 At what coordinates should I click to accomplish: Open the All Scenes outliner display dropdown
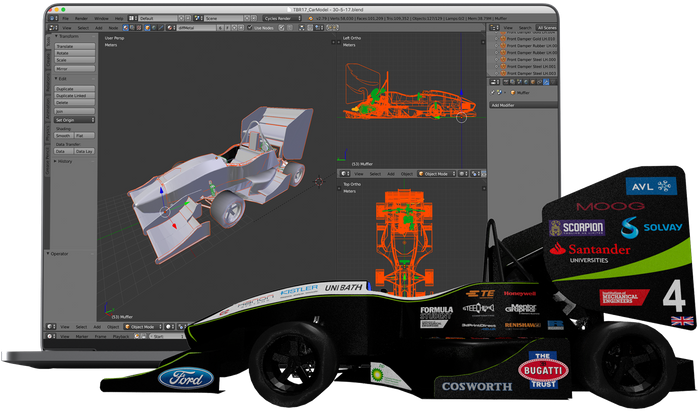(x=547, y=28)
